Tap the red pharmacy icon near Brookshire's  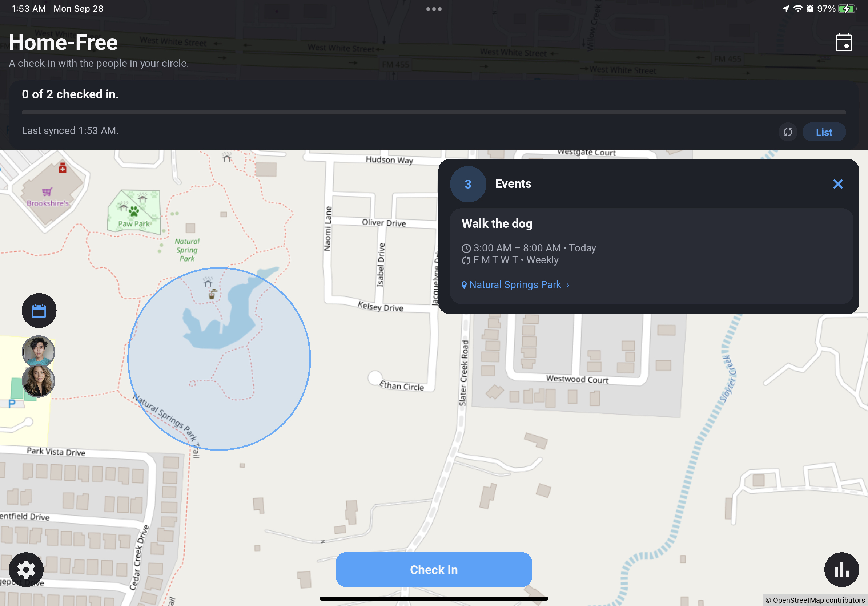point(63,168)
